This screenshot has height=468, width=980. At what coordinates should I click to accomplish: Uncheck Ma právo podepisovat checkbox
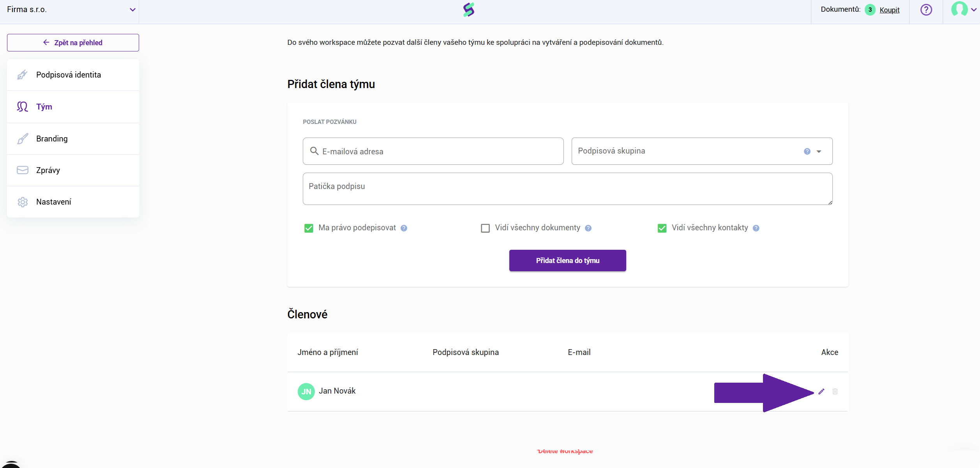click(x=309, y=228)
